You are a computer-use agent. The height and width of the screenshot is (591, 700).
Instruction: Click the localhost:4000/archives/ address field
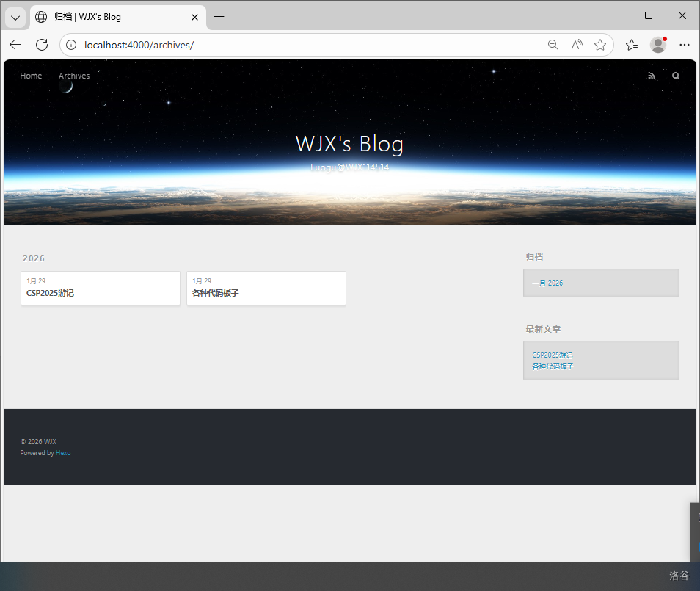(x=294, y=45)
